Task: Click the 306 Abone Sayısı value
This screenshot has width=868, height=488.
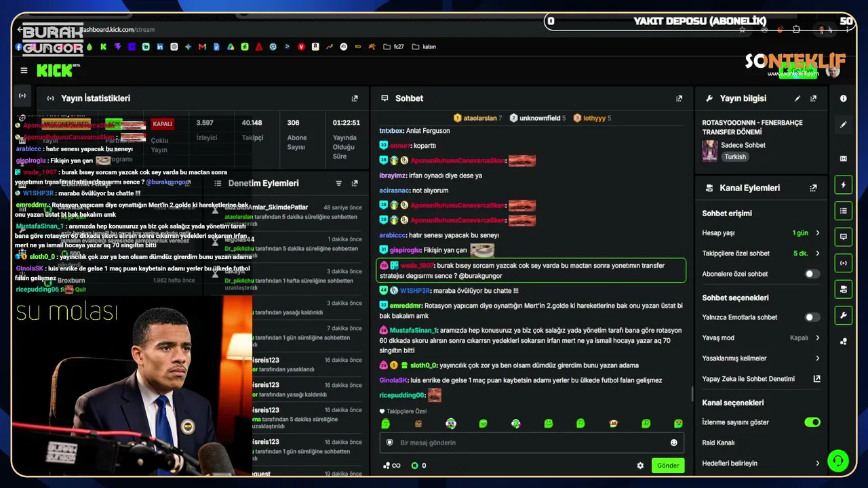Action: point(293,123)
